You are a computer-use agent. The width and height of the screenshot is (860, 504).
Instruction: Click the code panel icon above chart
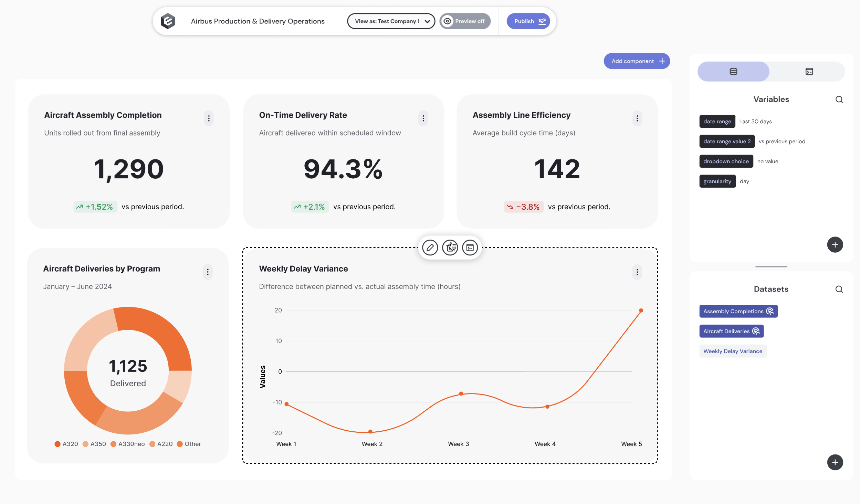coord(470,248)
